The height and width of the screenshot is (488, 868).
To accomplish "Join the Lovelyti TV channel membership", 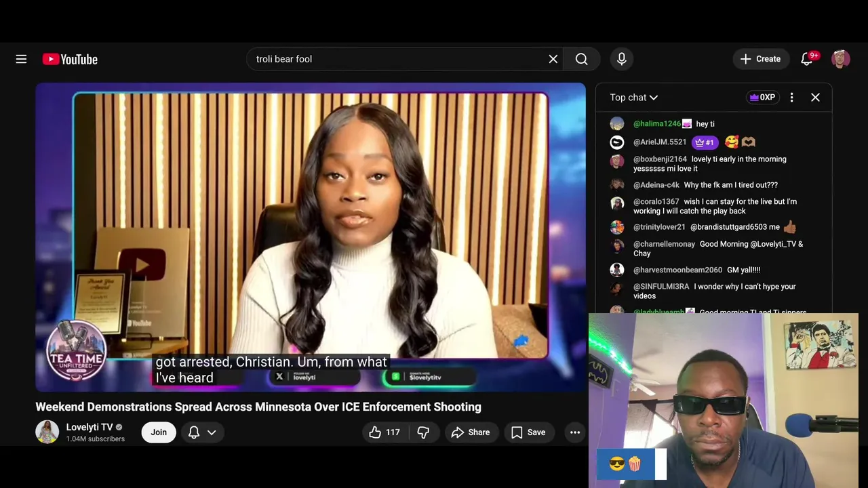I will coord(159,432).
